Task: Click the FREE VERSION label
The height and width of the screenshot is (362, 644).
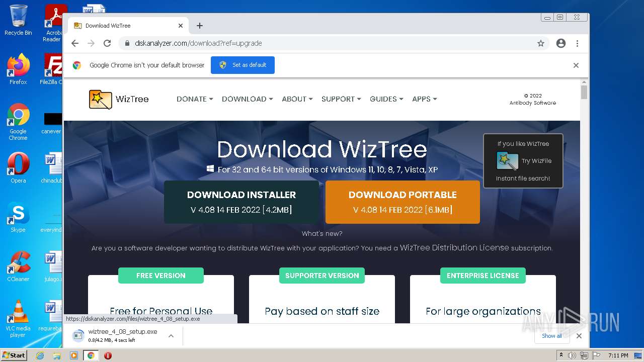Action: click(x=161, y=276)
